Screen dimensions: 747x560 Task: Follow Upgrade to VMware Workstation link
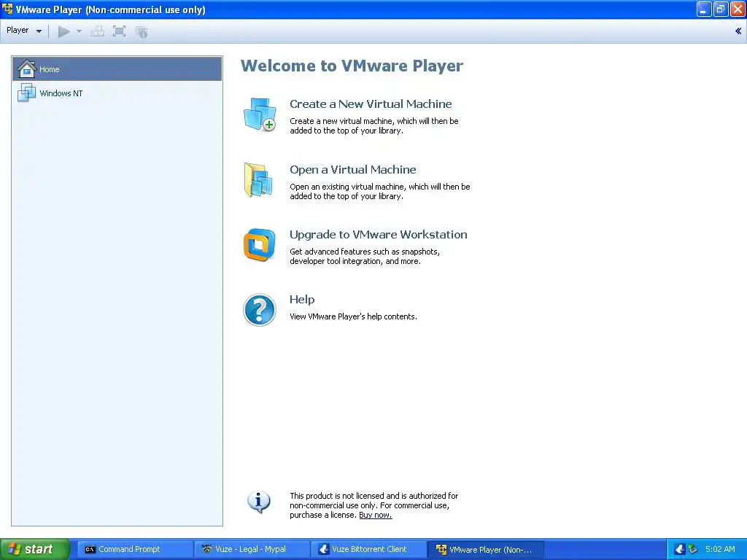tap(379, 234)
